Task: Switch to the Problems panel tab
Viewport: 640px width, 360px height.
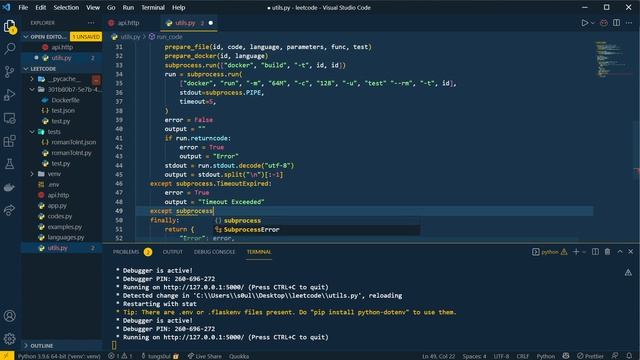Action: pyautogui.click(x=126, y=252)
